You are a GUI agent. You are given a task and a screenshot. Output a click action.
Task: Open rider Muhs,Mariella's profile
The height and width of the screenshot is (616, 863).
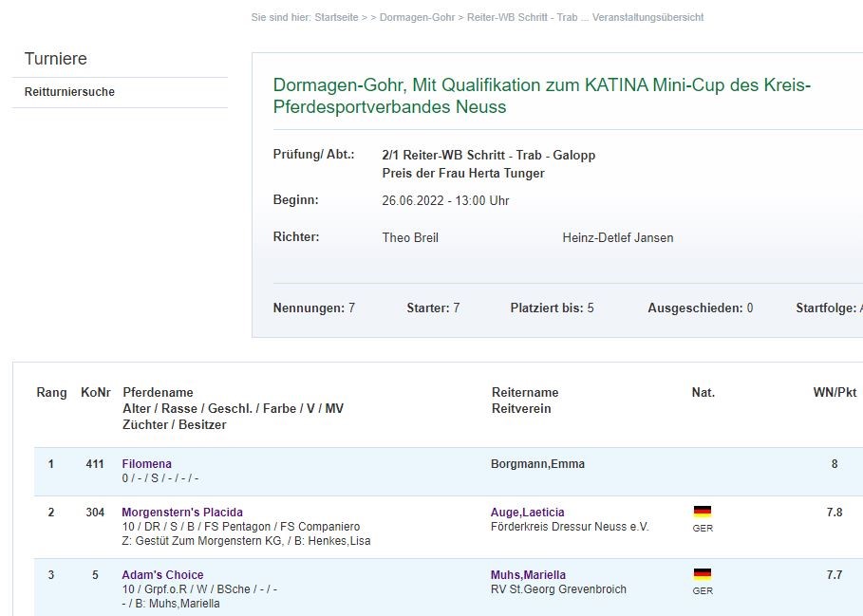(528, 575)
